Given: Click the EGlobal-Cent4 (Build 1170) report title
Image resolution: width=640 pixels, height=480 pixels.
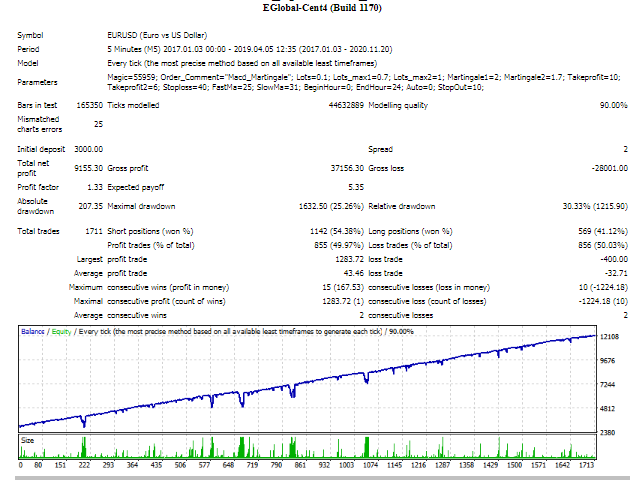Looking at the screenshot, I should pos(321,8).
